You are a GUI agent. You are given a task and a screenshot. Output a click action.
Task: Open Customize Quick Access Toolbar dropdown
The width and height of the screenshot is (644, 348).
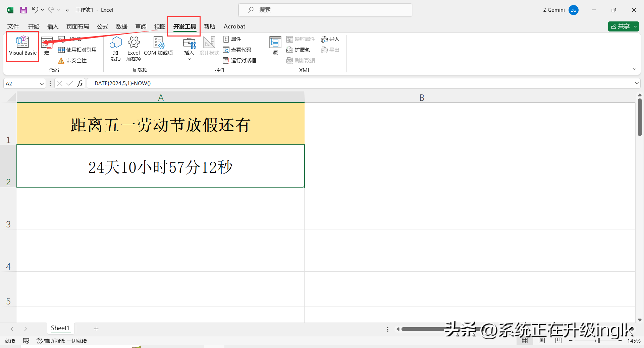point(67,10)
